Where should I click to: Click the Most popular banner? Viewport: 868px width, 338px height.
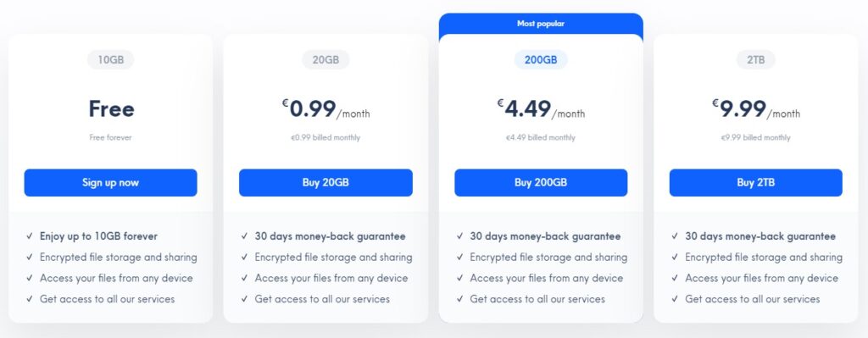(541, 24)
